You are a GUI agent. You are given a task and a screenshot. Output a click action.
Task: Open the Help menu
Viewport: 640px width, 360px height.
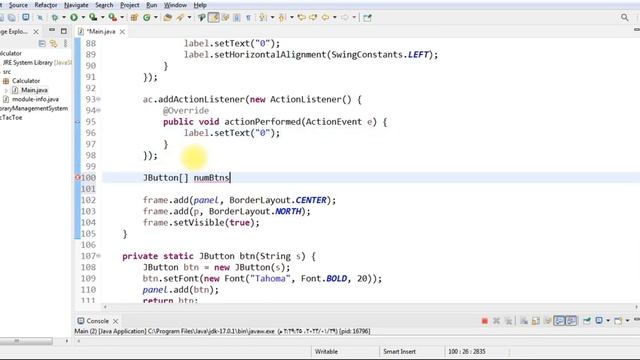tap(200, 5)
